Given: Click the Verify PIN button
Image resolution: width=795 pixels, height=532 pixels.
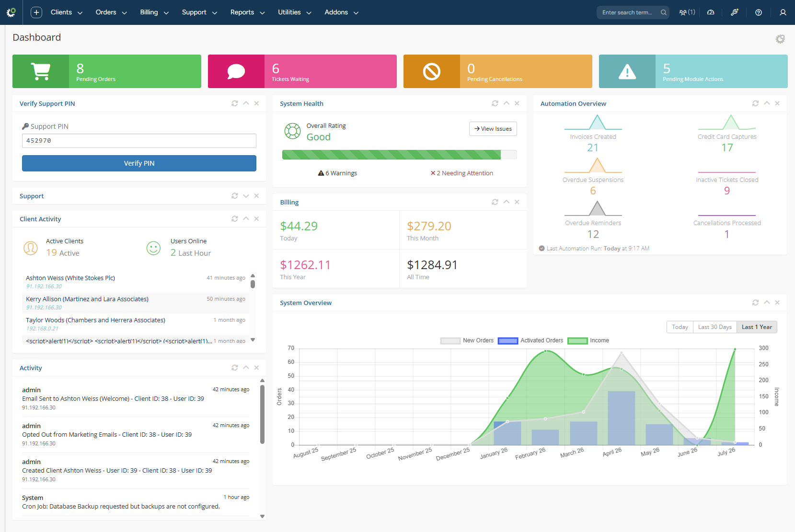Looking at the screenshot, I should pos(139,163).
